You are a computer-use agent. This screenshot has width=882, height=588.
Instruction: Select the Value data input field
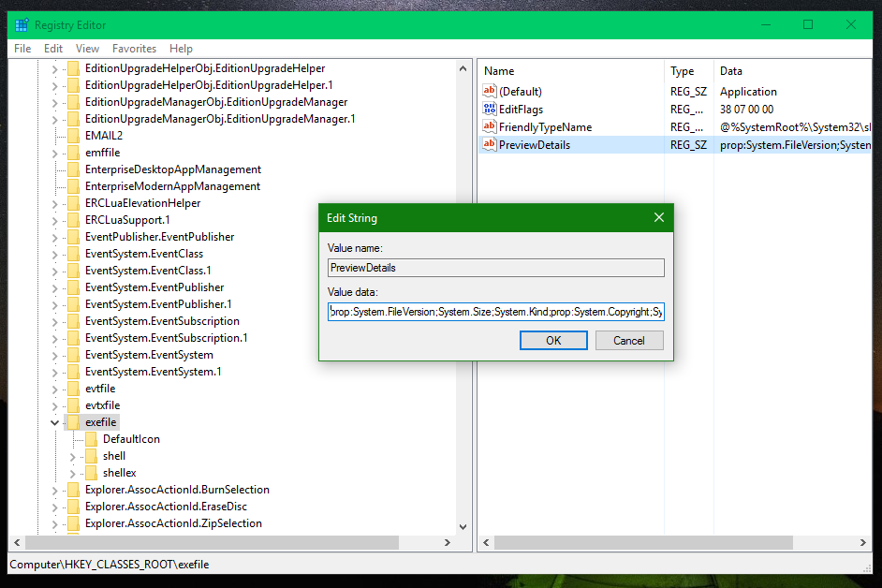tap(496, 311)
